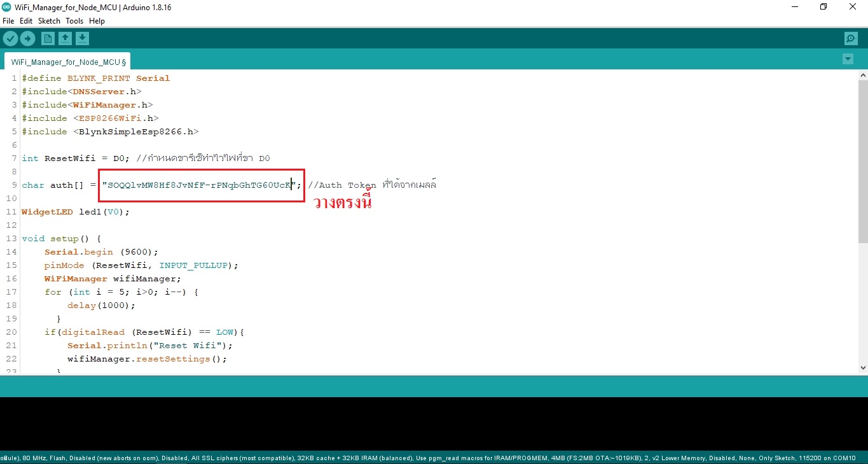Click the Arduino logo in title bar
868x464 pixels.
[7, 7]
